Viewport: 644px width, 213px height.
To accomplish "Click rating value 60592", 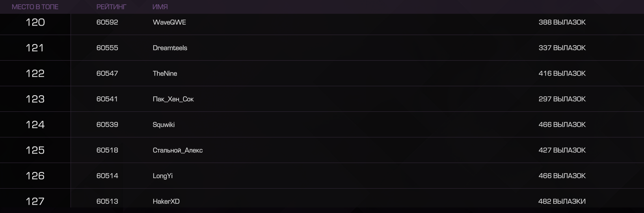I will pos(107,22).
